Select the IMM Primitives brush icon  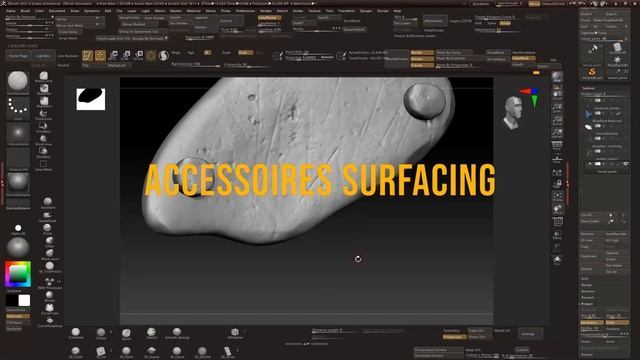coord(49,282)
